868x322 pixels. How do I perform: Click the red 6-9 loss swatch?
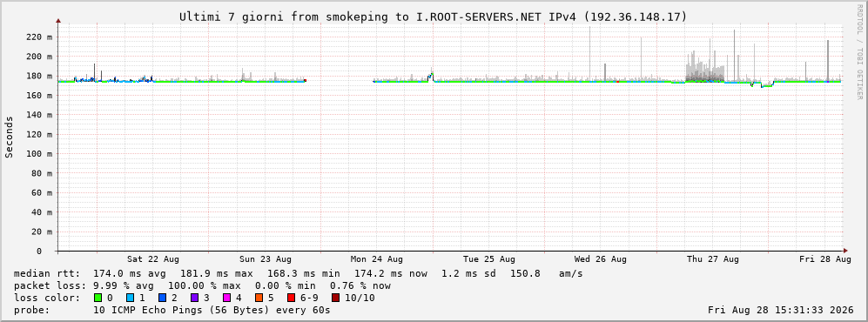click(291, 298)
